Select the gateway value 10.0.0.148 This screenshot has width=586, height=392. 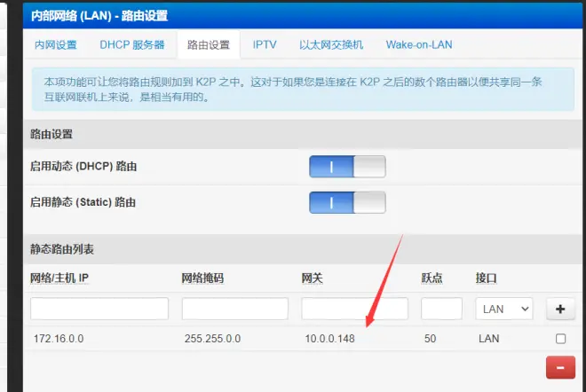point(329,339)
